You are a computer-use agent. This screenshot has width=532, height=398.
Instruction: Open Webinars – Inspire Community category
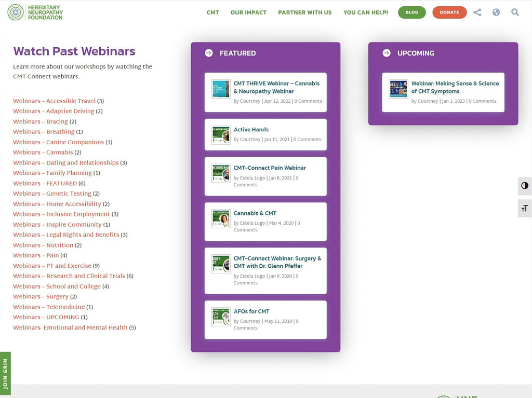[x=57, y=224]
